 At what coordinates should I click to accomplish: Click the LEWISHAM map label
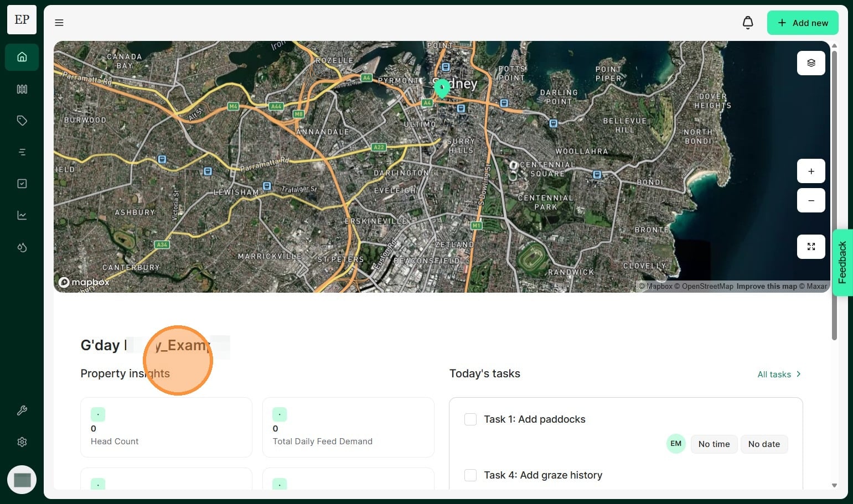coord(236,193)
